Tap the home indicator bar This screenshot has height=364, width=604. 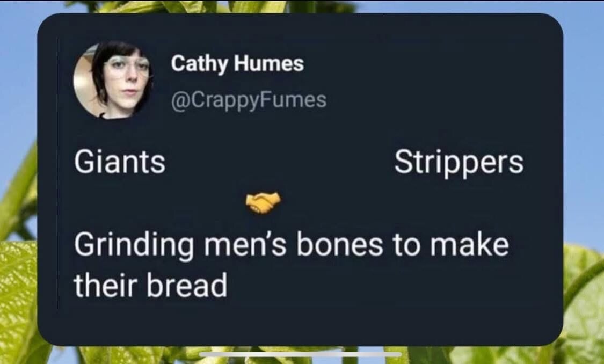[x=301, y=354]
